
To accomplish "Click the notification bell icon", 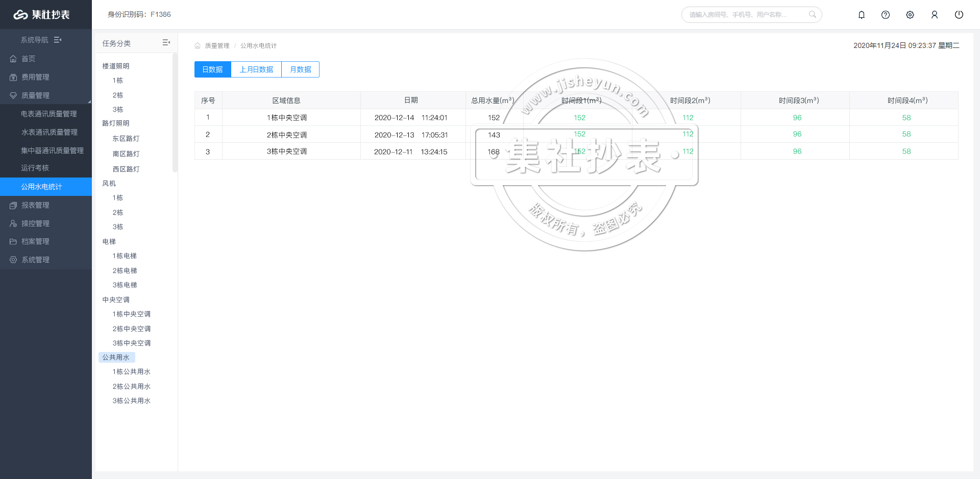I will click(x=861, y=15).
